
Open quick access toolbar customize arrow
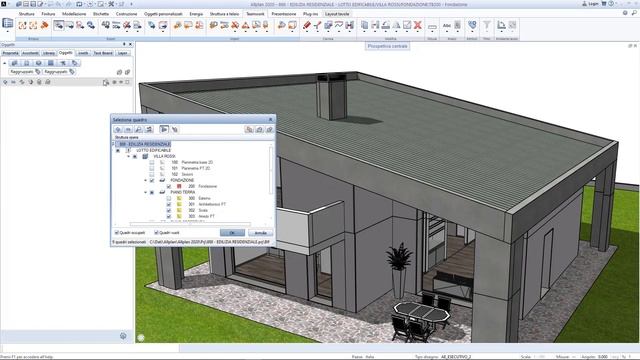(x=131, y=4)
